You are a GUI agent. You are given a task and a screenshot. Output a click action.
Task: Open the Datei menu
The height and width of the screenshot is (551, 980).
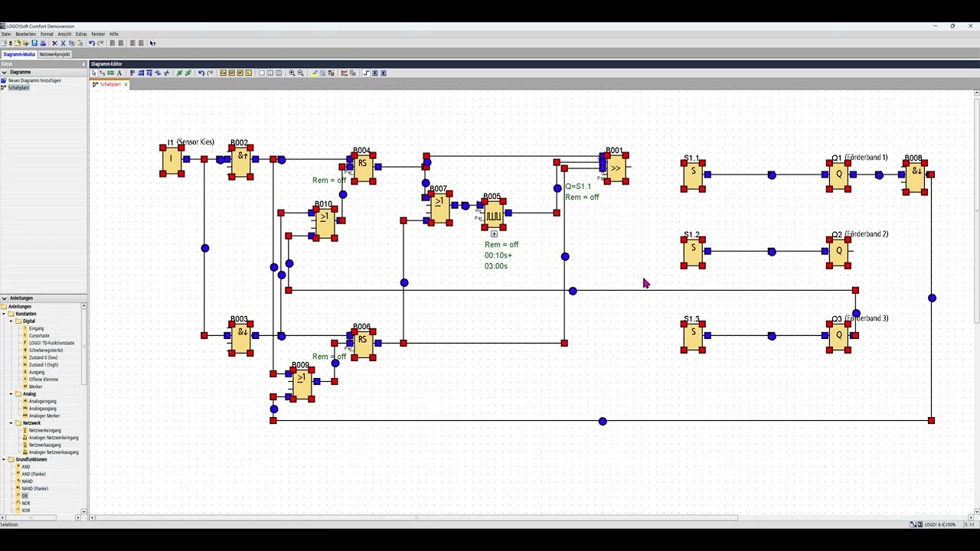pos(6,34)
